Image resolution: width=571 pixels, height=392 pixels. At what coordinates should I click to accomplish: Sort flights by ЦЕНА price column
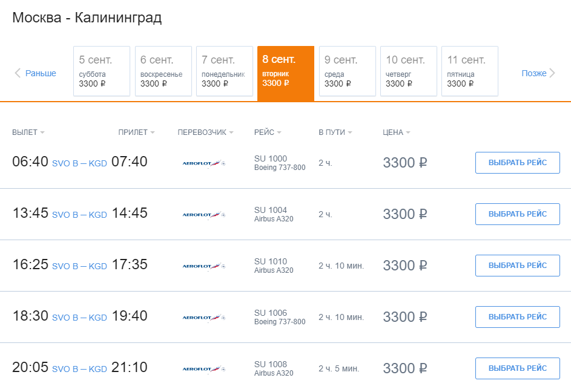(x=396, y=132)
